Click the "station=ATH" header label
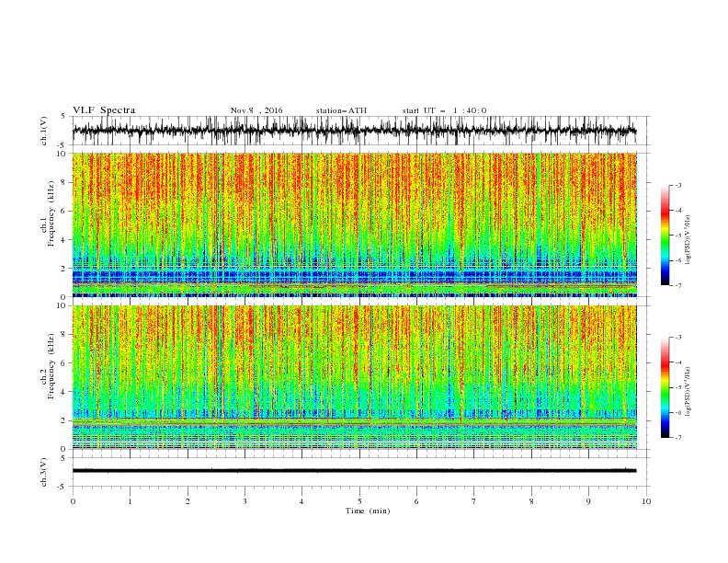Viewport: 728px width, 563px height. (341, 110)
